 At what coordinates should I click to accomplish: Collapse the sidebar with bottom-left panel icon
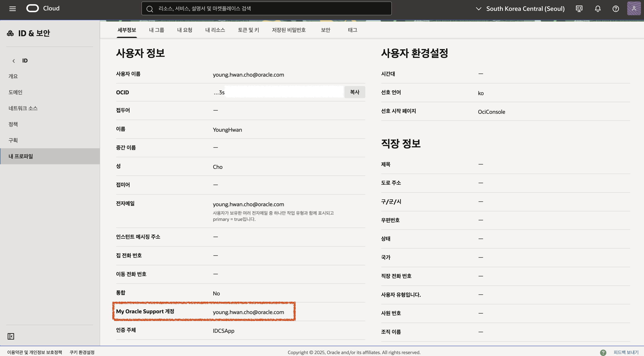(11, 336)
